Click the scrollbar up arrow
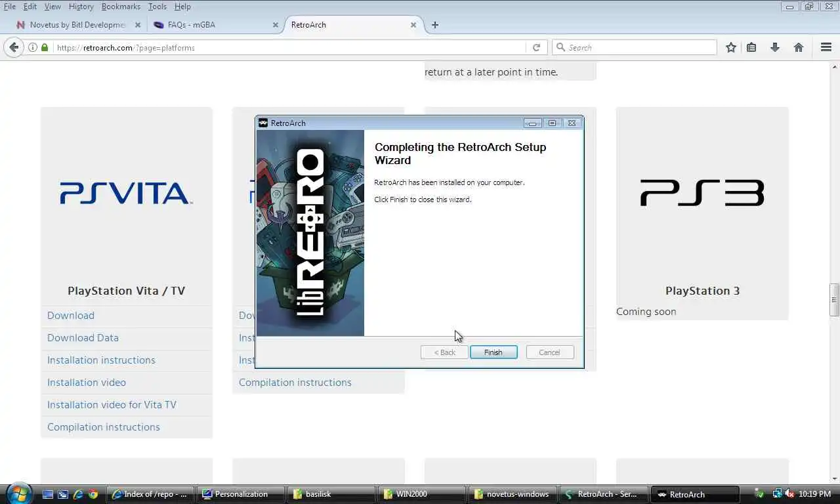The image size is (840, 504). click(x=835, y=67)
